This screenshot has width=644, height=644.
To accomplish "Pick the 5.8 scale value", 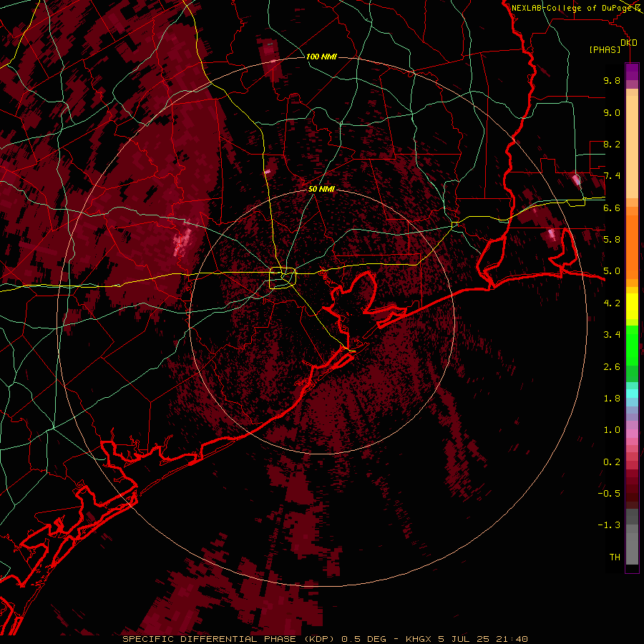I will 612,240.
